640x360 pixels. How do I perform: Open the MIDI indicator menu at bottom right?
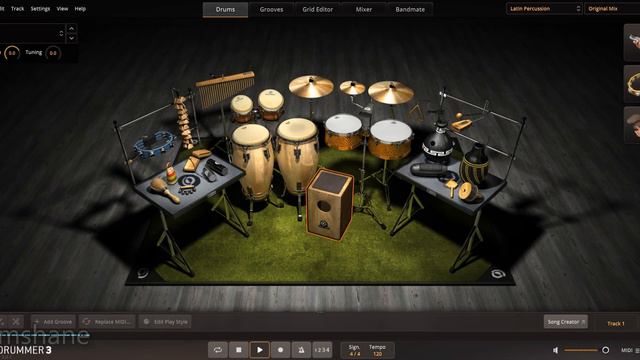[x=630, y=350]
